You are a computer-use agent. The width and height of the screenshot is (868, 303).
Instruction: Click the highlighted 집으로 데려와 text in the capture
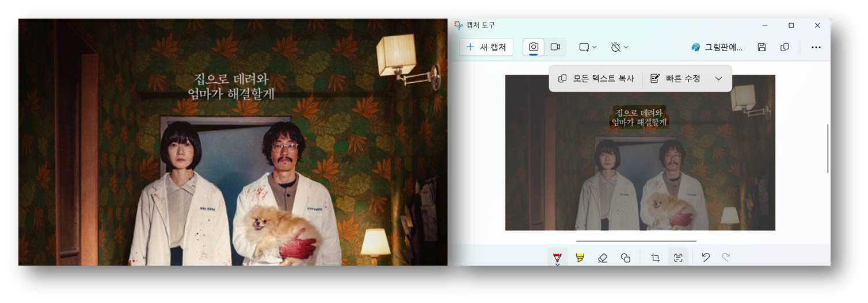(639, 113)
